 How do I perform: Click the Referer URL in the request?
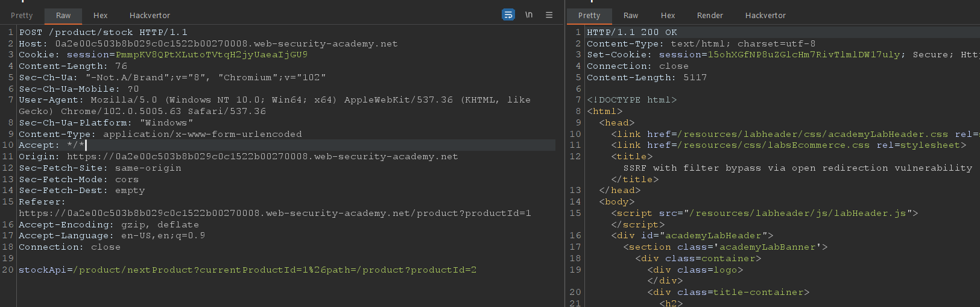[x=274, y=214]
